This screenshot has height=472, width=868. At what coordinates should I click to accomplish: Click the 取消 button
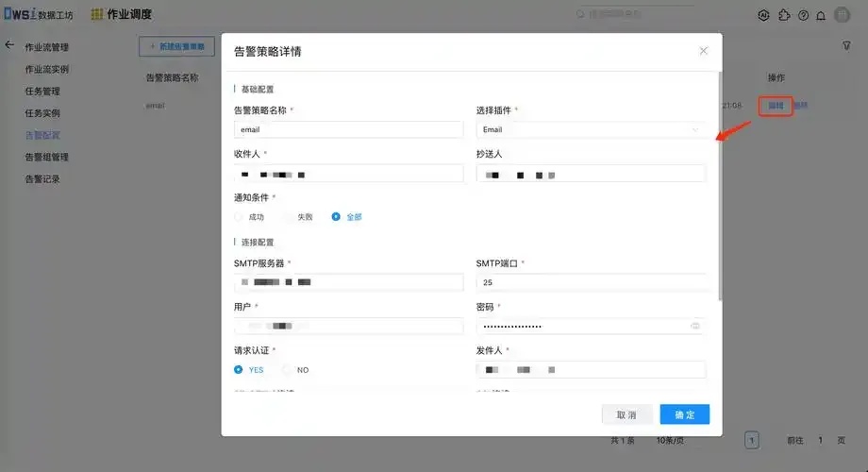click(x=627, y=414)
